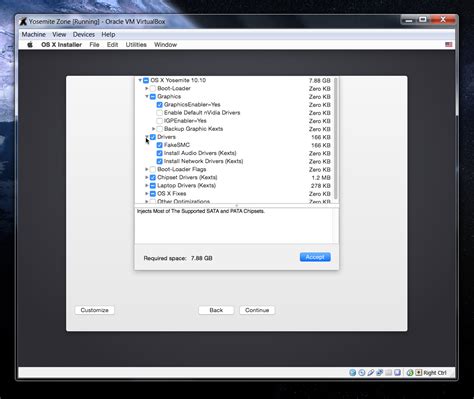Click the Back button
Viewport: 474px width, 399px height.
click(216, 310)
